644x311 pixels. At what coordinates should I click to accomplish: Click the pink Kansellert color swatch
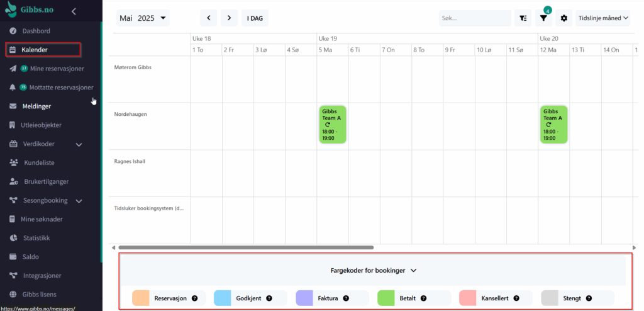pos(467,298)
